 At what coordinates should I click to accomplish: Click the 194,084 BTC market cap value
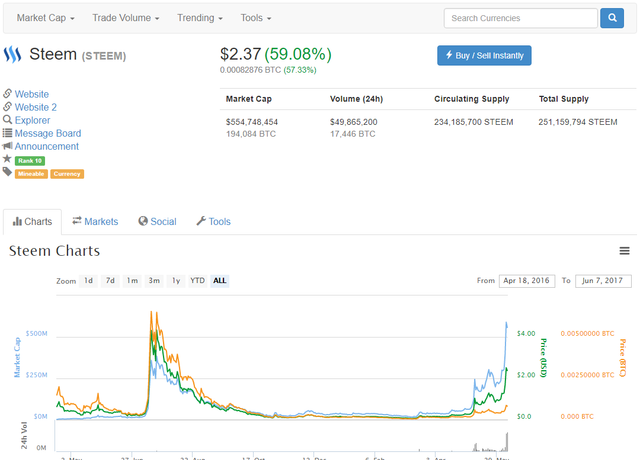[251, 134]
